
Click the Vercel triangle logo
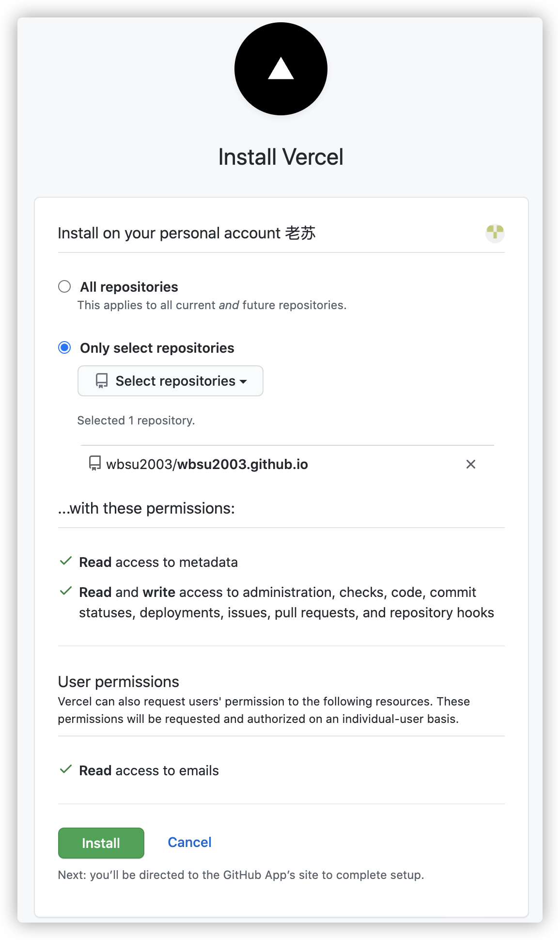(281, 69)
